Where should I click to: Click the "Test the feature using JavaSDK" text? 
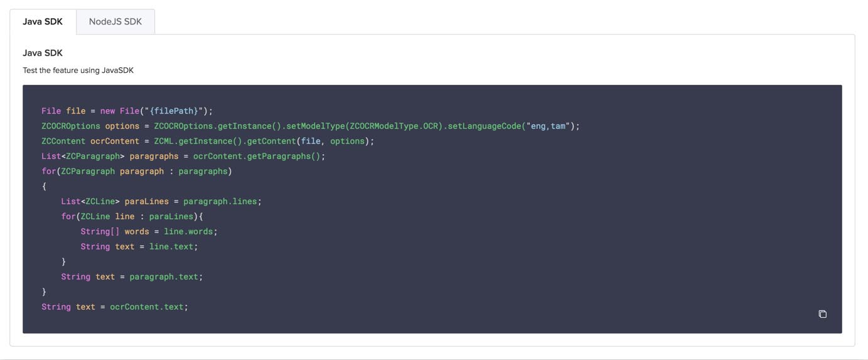[x=78, y=70]
